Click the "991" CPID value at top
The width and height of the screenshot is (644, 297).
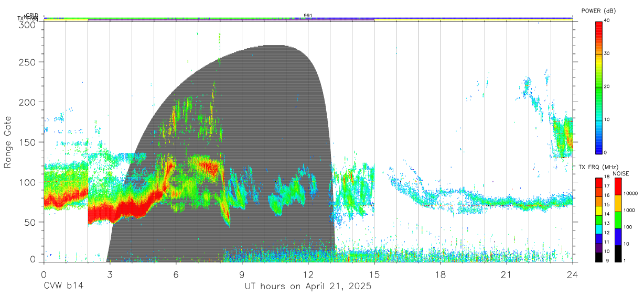308,16
